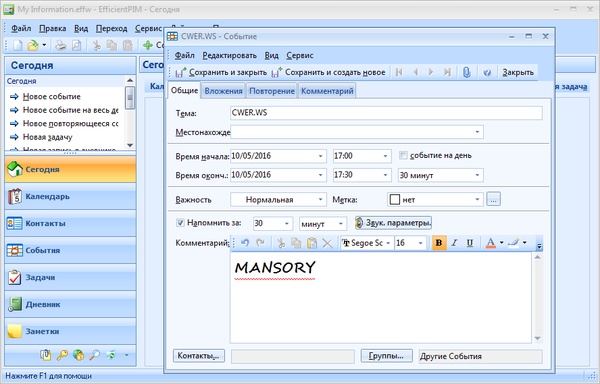Click in the MANSORY comment text area
The height and width of the screenshot is (384, 600).
click(380, 297)
